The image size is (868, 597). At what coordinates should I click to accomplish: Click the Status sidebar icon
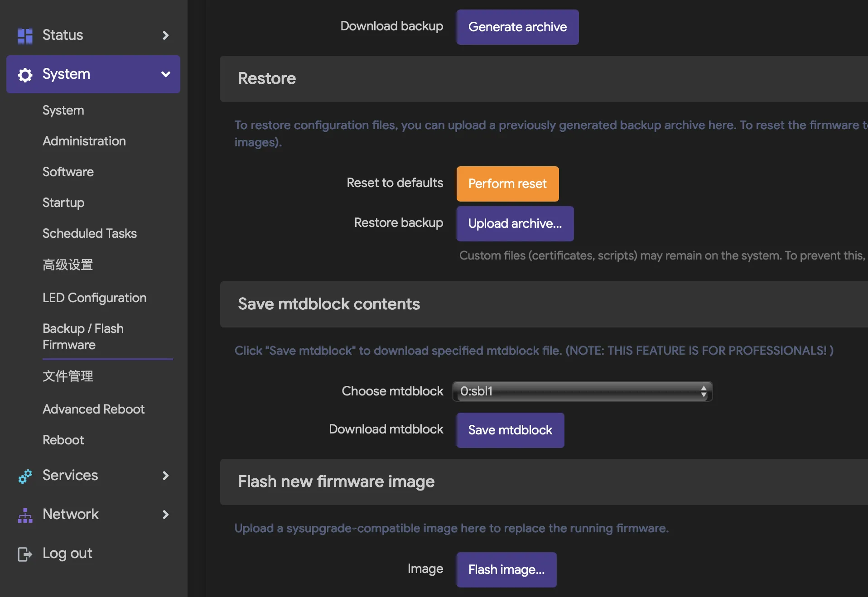tap(24, 35)
